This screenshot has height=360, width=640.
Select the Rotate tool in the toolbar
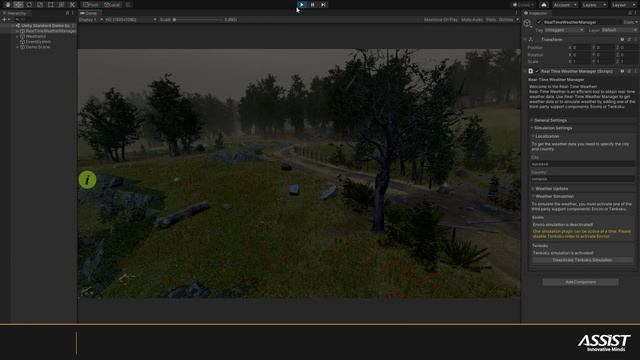click(29, 5)
